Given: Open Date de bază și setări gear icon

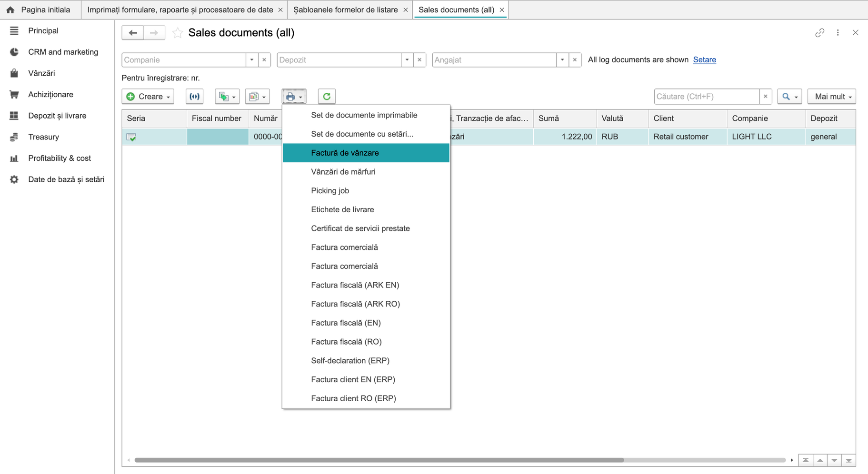Looking at the screenshot, I should coord(14,179).
